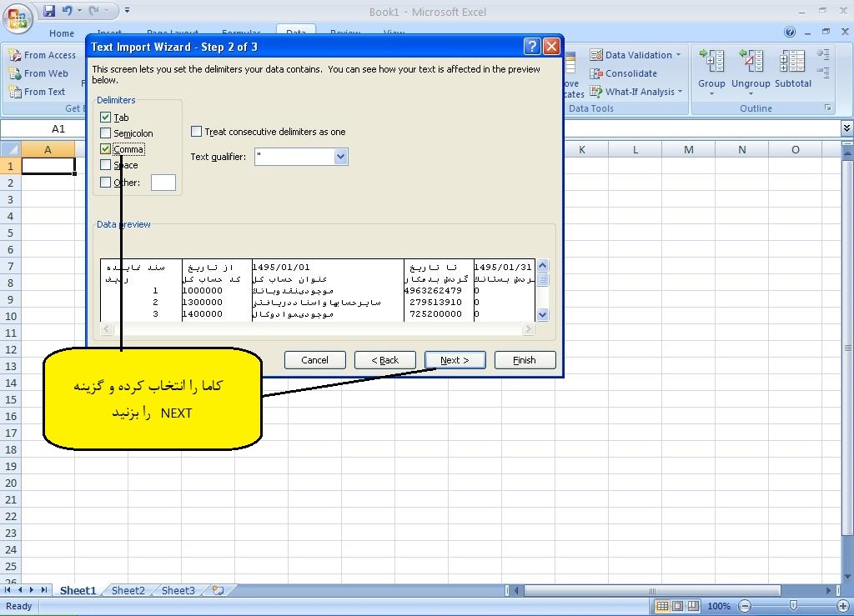Click the From Access icon
854x616 pixels.
pos(15,55)
